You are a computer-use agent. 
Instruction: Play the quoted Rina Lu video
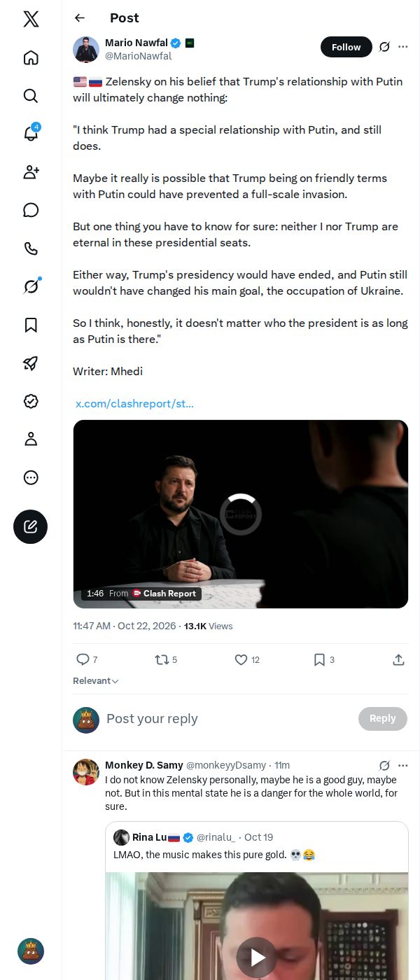click(257, 958)
